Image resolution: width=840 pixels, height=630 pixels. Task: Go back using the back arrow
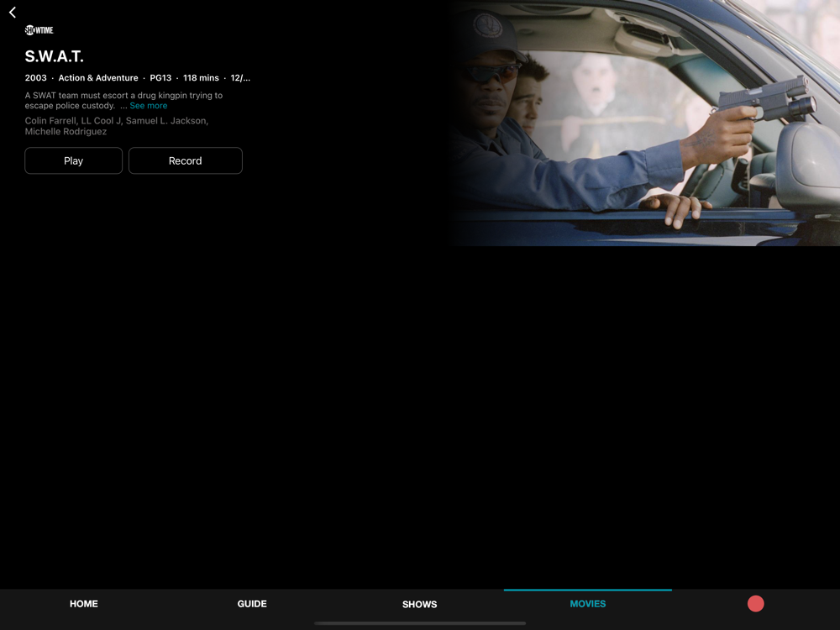[13, 13]
